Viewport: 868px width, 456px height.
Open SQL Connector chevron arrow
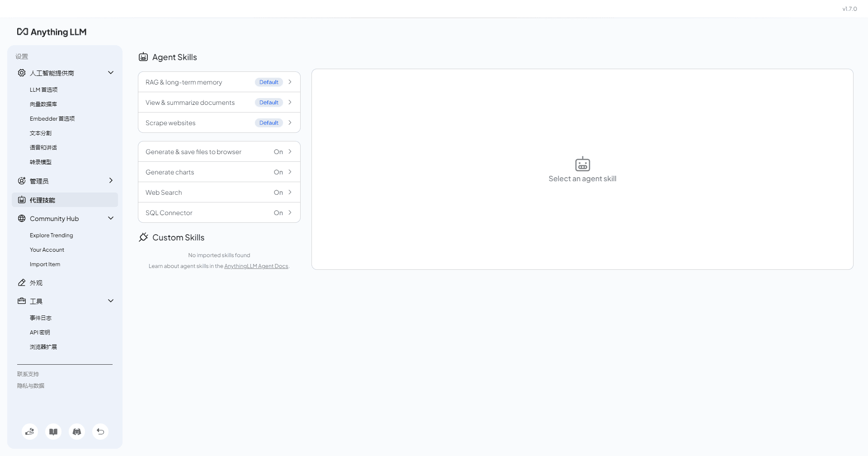(x=290, y=212)
